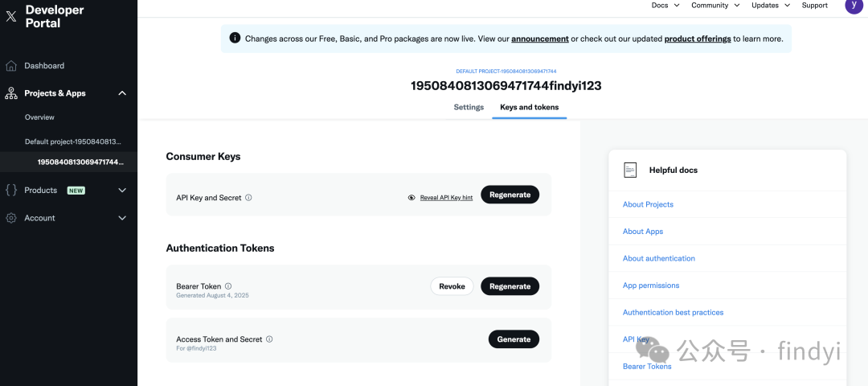Switch to the Settings tab

coord(469,108)
